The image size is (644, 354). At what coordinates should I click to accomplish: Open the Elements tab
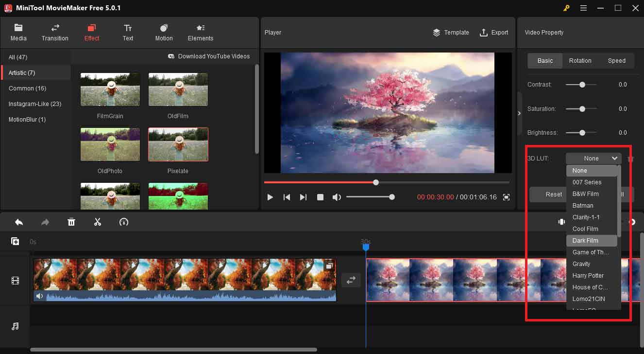tap(201, 32)
